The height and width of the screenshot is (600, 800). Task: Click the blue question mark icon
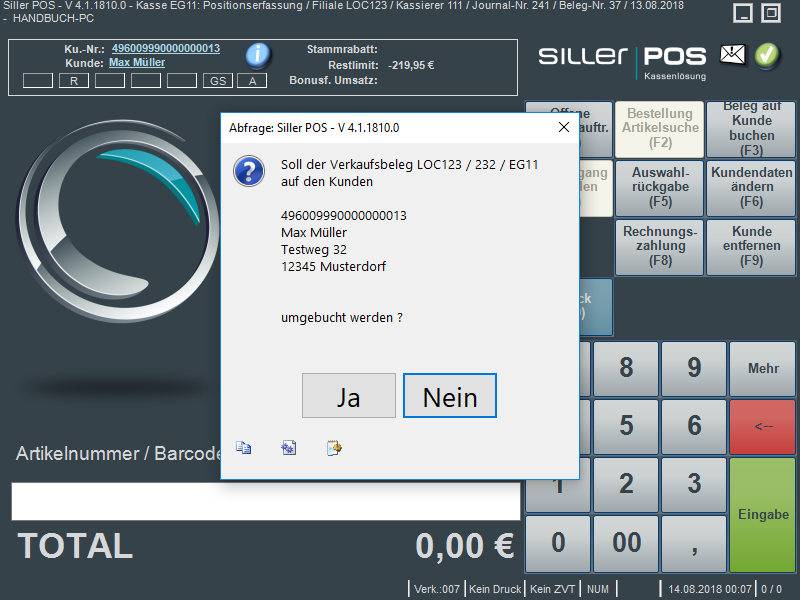click(x=248, y=171)
